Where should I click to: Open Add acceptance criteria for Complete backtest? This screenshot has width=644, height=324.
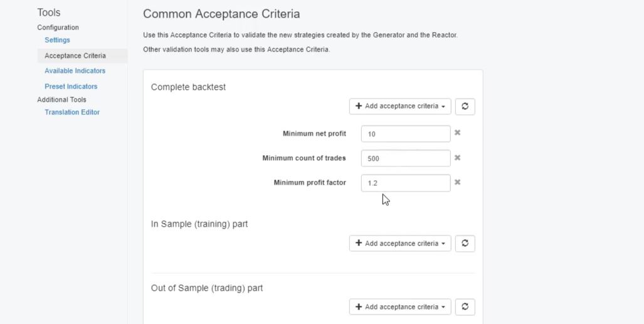(x=400, y=106)
